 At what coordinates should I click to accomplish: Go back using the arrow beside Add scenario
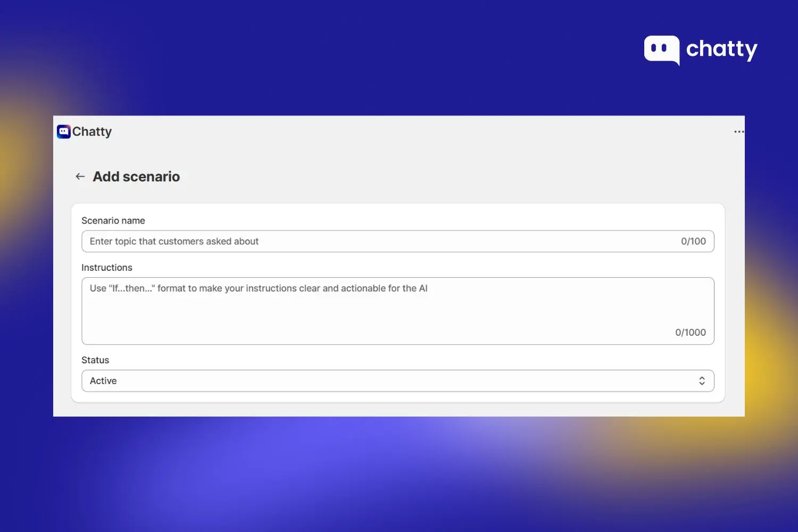tap(80, 177)
